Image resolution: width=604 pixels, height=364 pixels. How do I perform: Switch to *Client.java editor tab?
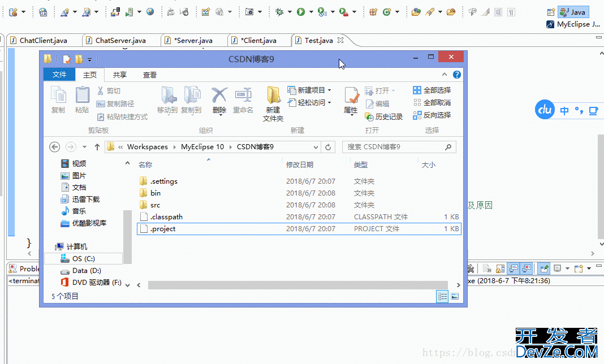click(258, 41)
